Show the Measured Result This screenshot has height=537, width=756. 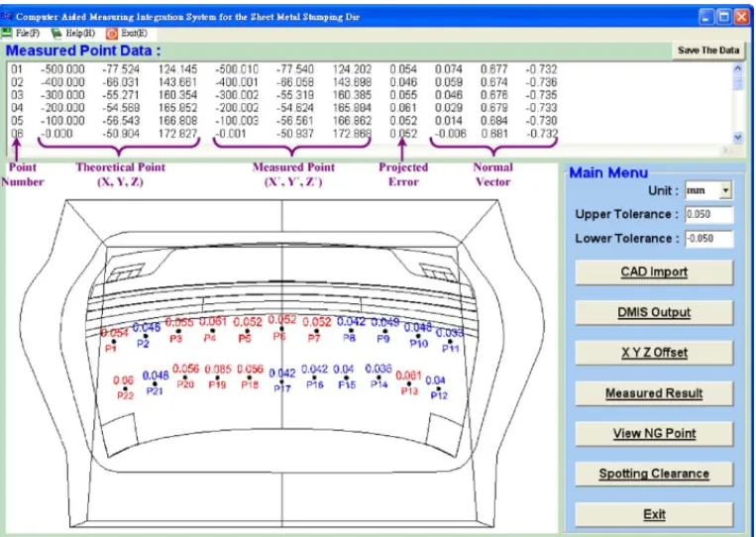(654, 393)
